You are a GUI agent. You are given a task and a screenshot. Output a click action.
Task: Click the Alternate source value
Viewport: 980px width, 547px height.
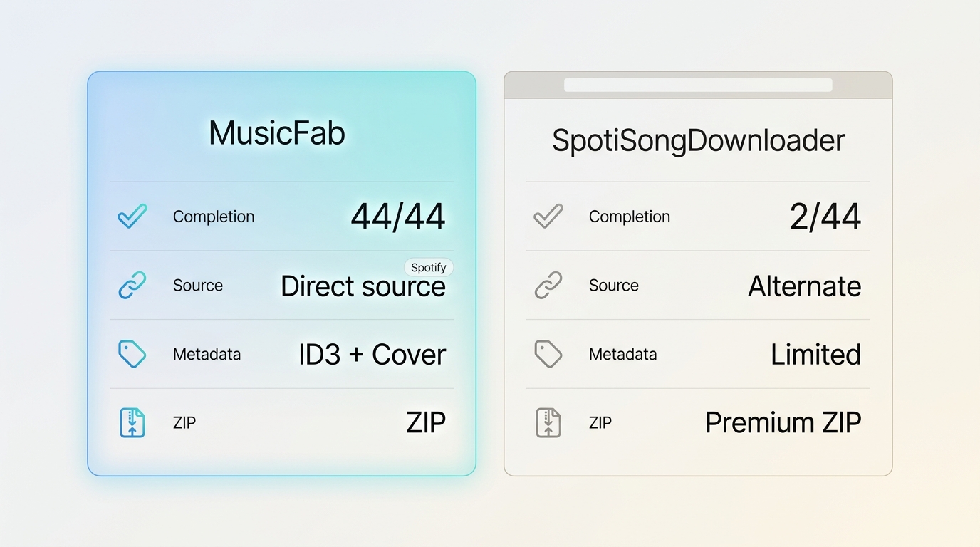pyautogui.click(x=805, y=286)
